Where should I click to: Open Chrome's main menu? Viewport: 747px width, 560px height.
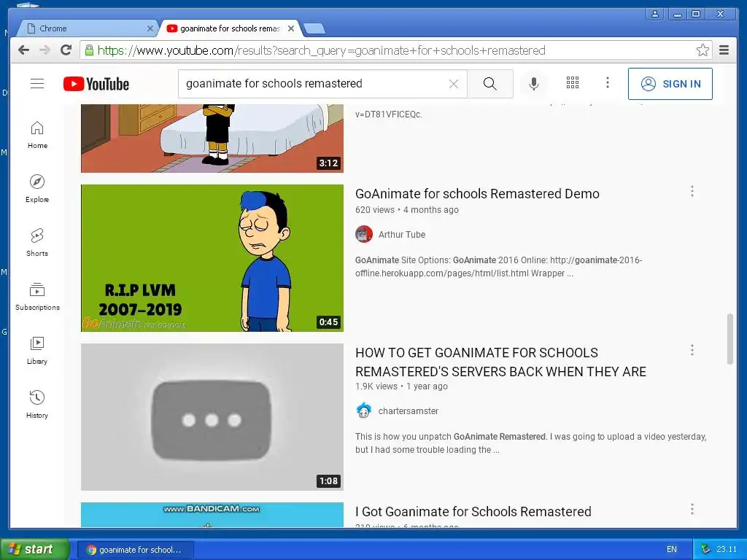tap(724, 50)
